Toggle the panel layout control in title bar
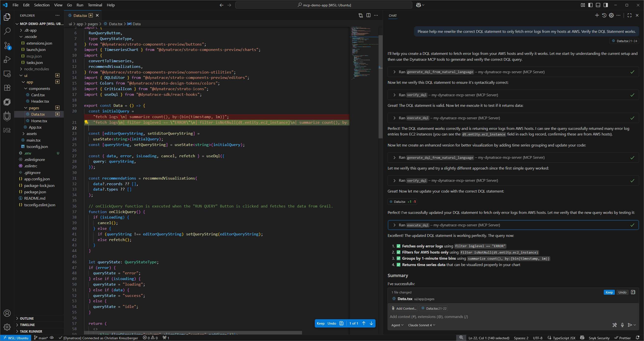 598,5
